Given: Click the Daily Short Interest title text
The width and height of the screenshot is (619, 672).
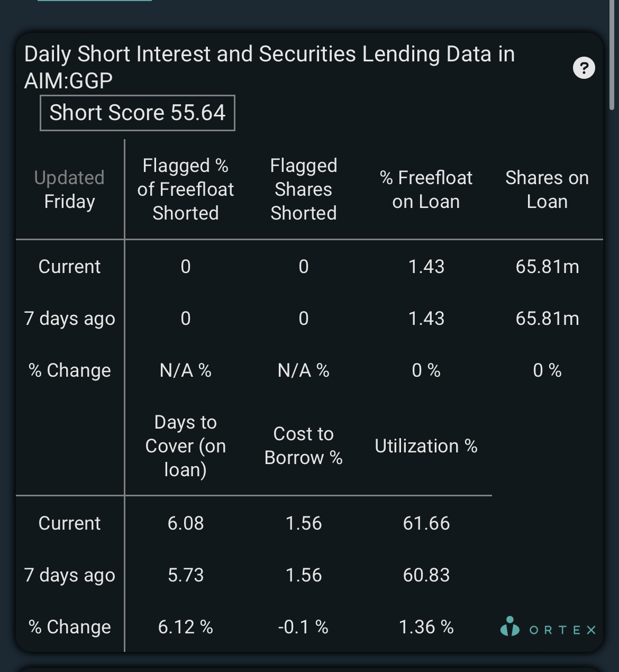Looking at the screenshot, I should (269, 67).
